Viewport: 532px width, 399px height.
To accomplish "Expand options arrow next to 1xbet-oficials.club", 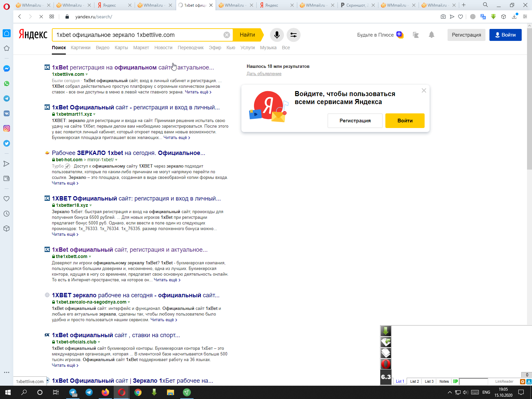I will (x=99, y=342).
